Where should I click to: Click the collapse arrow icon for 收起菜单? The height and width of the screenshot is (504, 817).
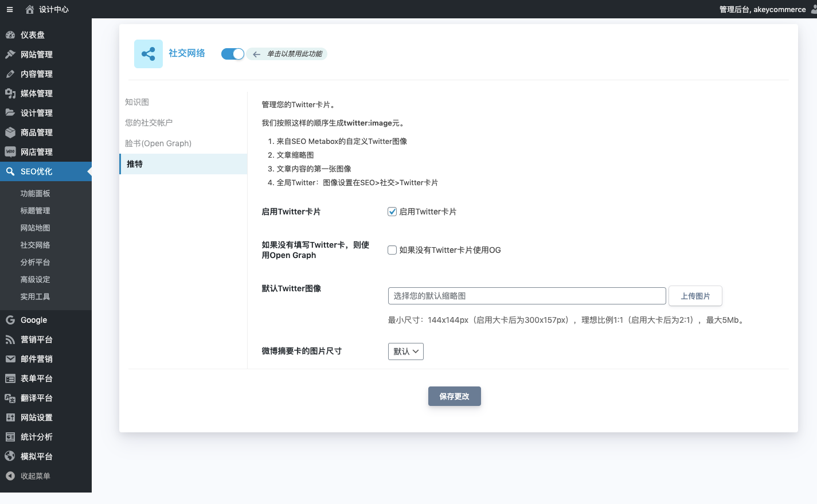10,476
